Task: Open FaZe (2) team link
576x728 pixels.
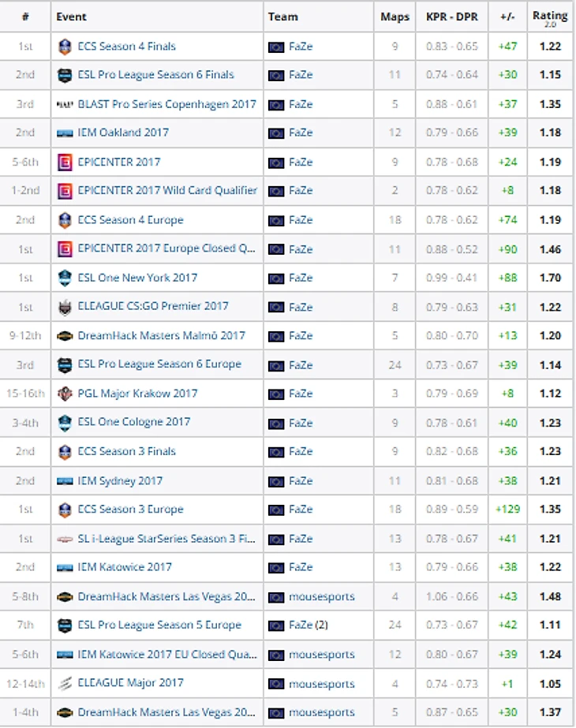Action: coord(309,625)
